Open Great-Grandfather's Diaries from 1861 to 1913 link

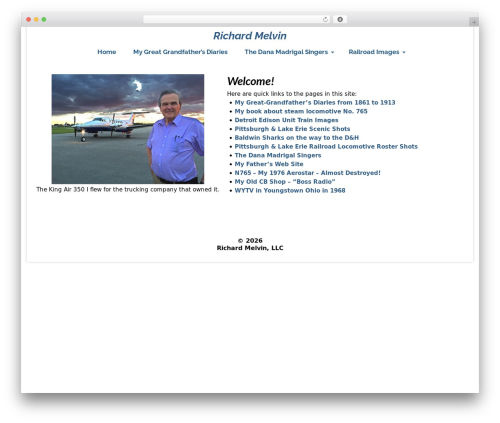pos(315,103)
